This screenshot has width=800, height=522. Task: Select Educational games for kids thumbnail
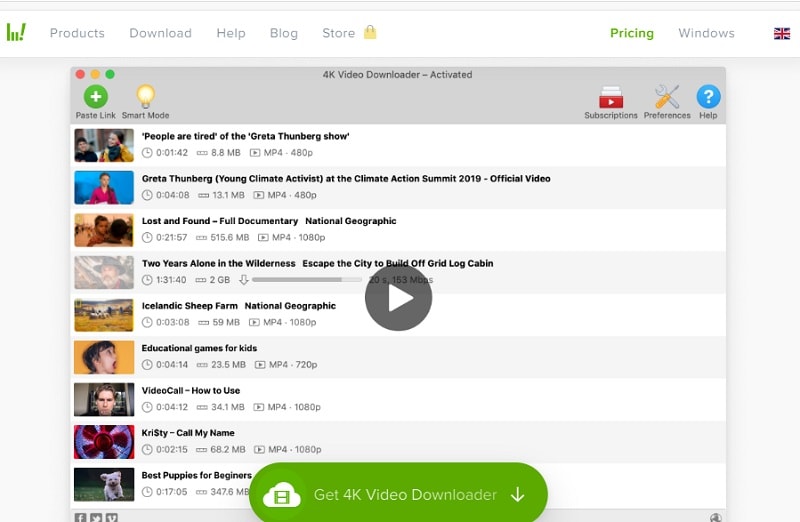(x=104, y=357)
